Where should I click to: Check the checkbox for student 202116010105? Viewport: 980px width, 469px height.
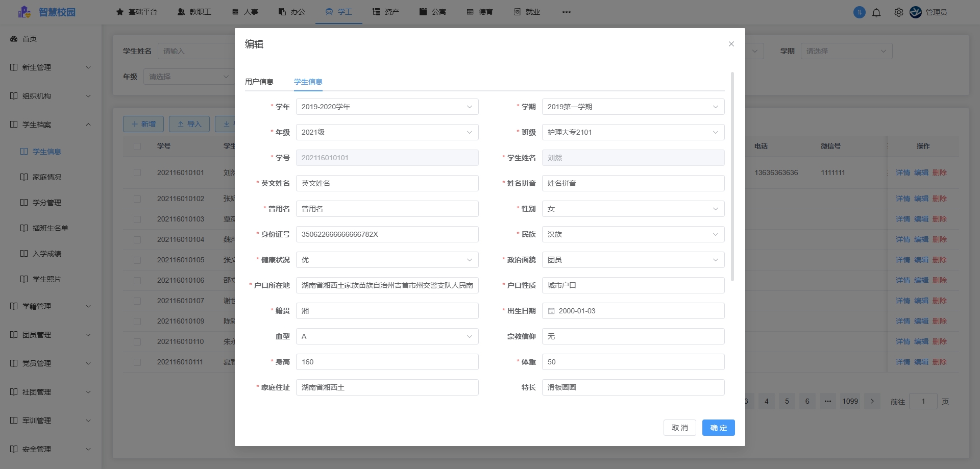click(x=137, y=260)
